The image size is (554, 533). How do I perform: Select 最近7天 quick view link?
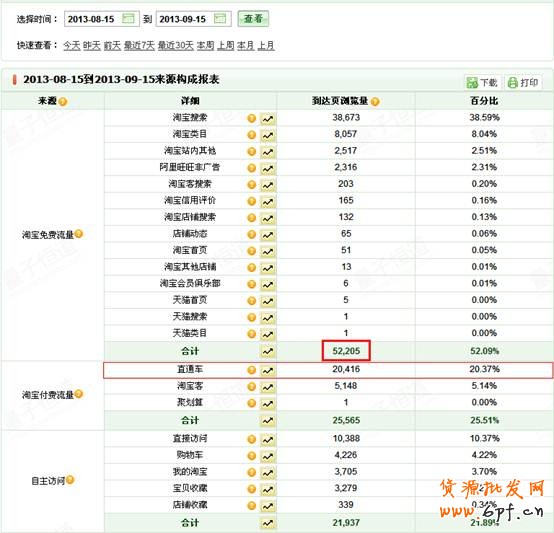pos(139,46)
